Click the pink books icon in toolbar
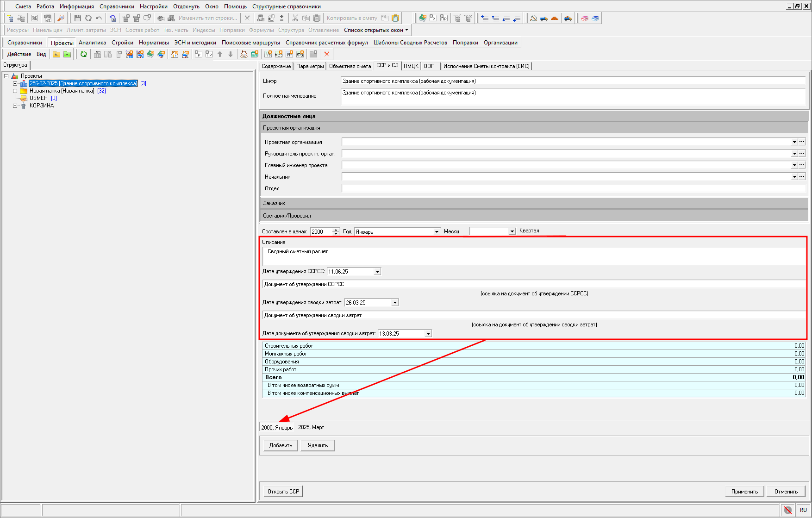Viewport: 812px width, 518px height. tap(585, 18)
